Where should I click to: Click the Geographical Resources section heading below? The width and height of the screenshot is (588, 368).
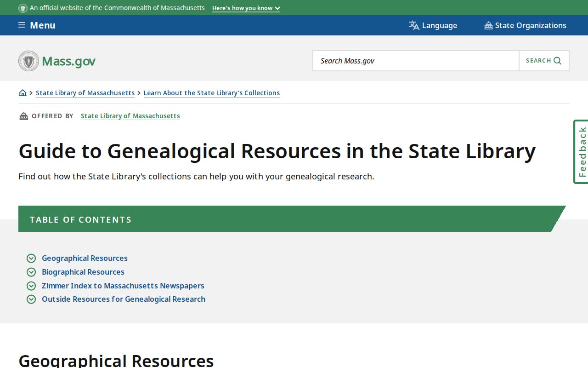point(116,361)
